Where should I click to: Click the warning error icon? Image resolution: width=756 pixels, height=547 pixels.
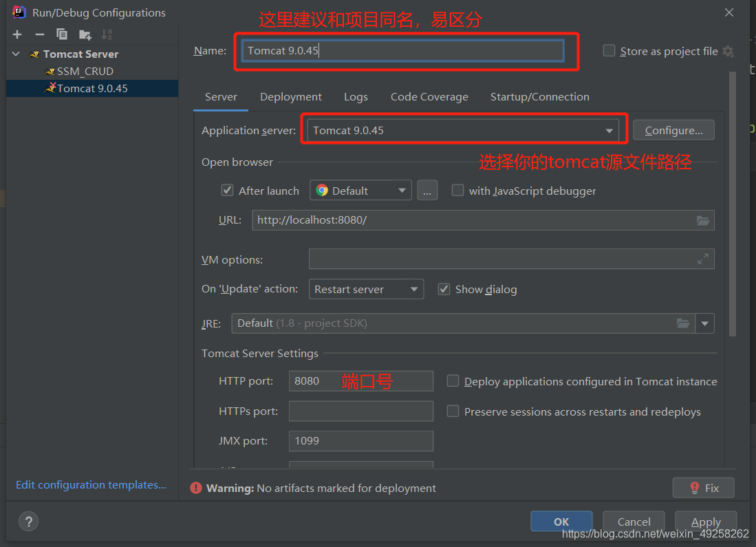point(196,488)
